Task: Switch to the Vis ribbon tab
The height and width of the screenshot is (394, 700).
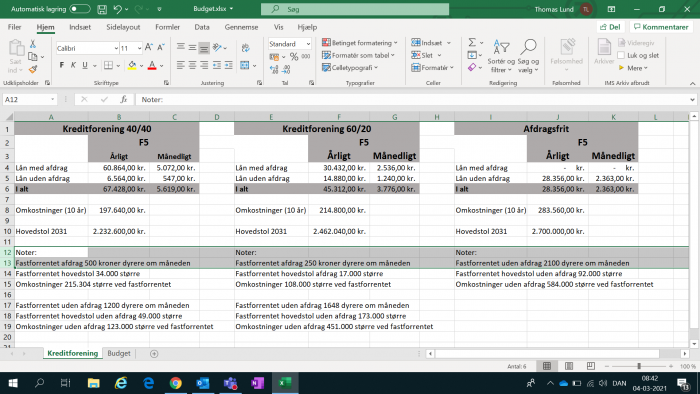Action: click(279, 27)
